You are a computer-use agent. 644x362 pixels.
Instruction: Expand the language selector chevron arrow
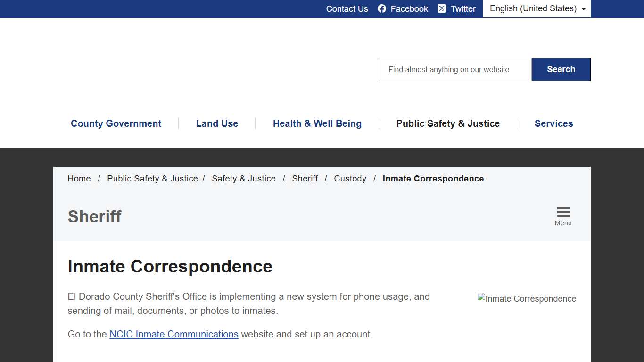click(x=584, y=9)
